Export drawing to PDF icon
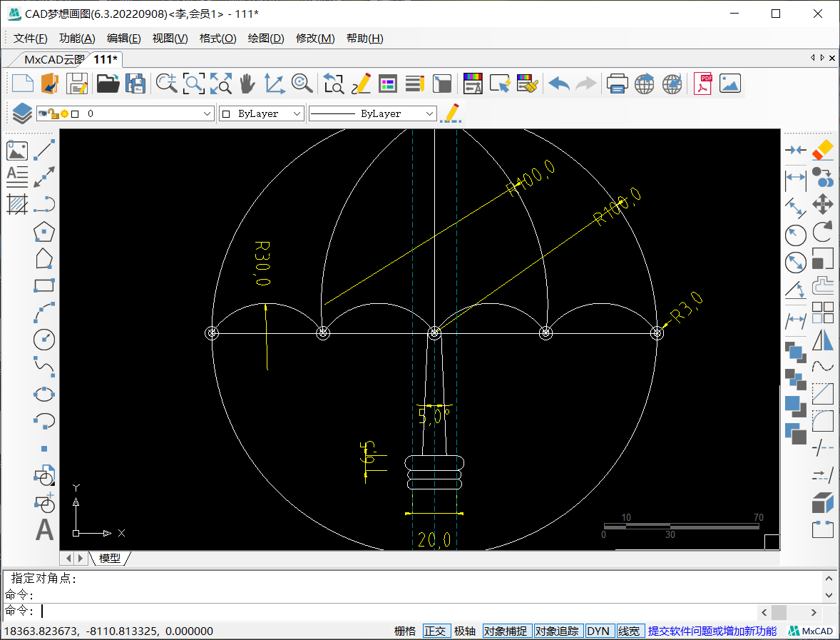Viewport: 840px width, 640px height. pos(702,83)
